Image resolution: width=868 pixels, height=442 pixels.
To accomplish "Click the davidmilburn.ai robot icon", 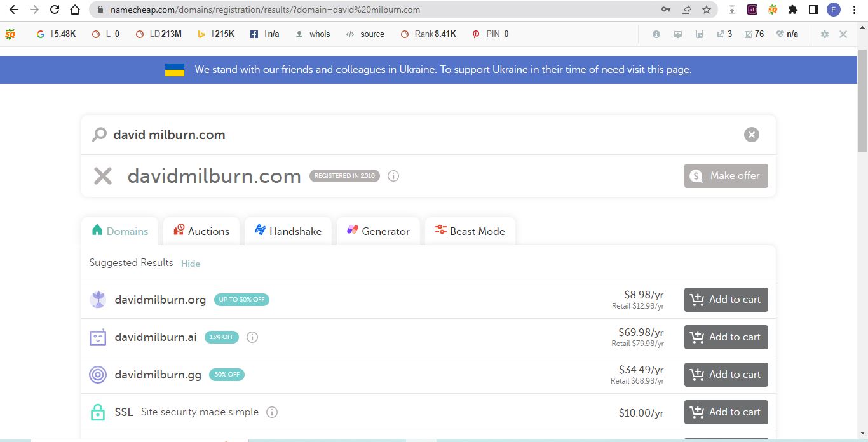I will (98, 337).
